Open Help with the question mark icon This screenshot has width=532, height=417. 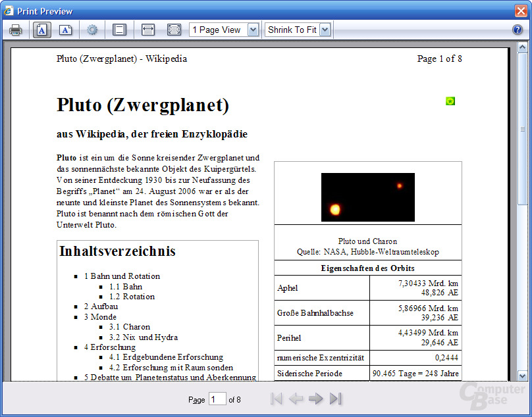point(517,30)
